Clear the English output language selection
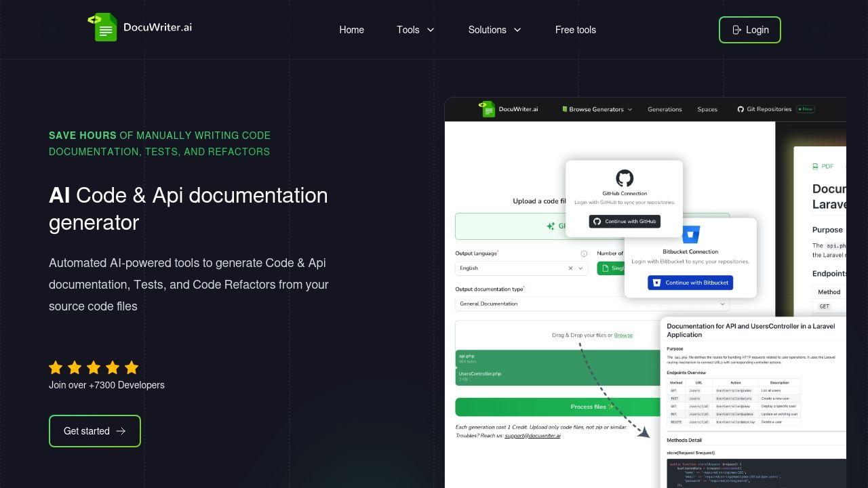 570,268
